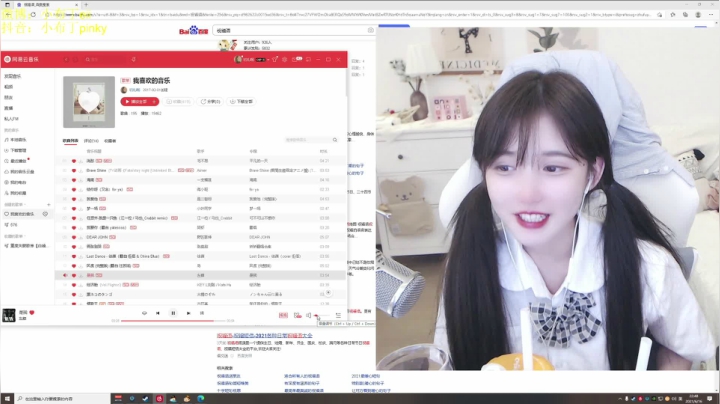
Task: Download the Brave Shine song icon
Action: (81, 170)
